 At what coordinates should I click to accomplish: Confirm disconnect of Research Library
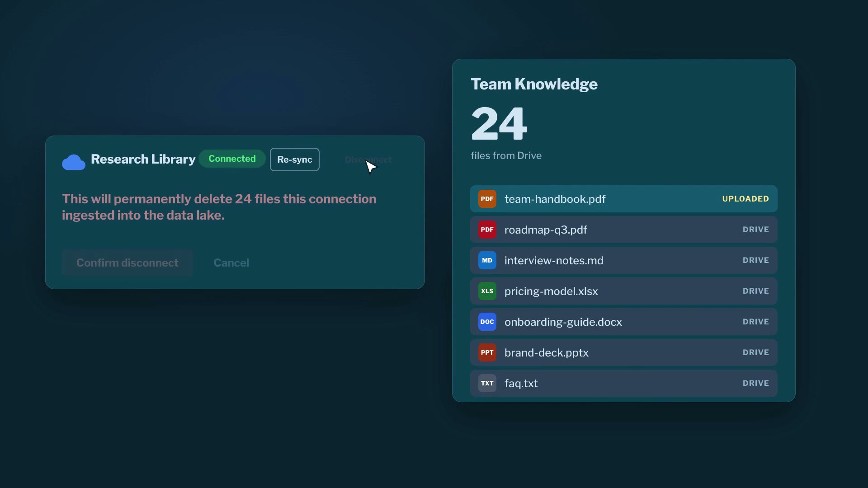click(127, 263)
